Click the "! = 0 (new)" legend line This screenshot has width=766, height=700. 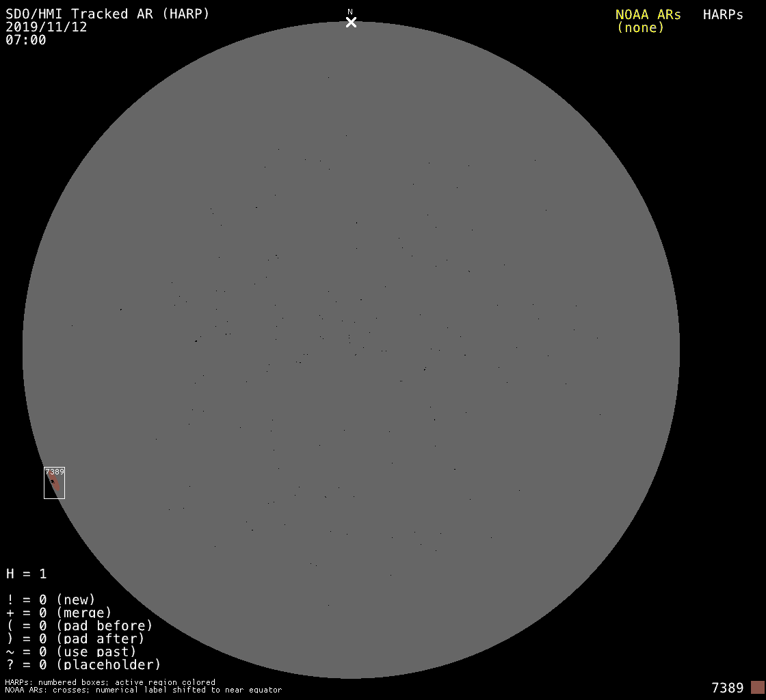point(51,600)
